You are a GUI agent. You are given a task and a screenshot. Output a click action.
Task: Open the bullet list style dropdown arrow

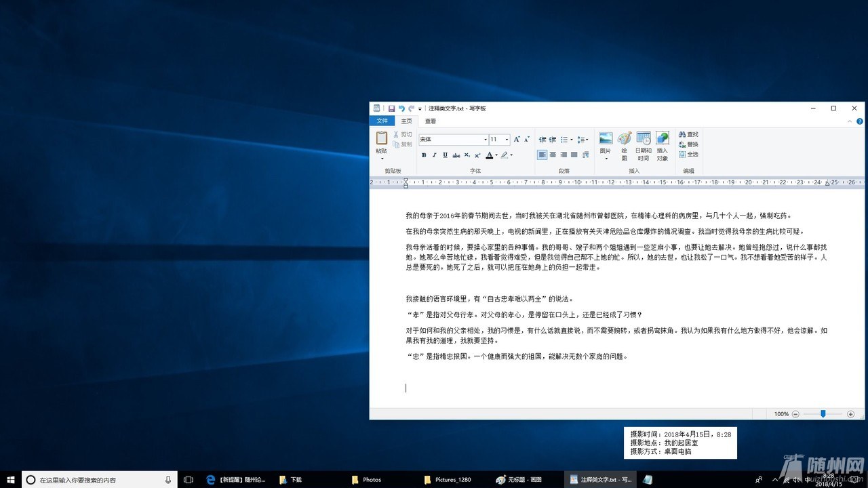(572, 140)
